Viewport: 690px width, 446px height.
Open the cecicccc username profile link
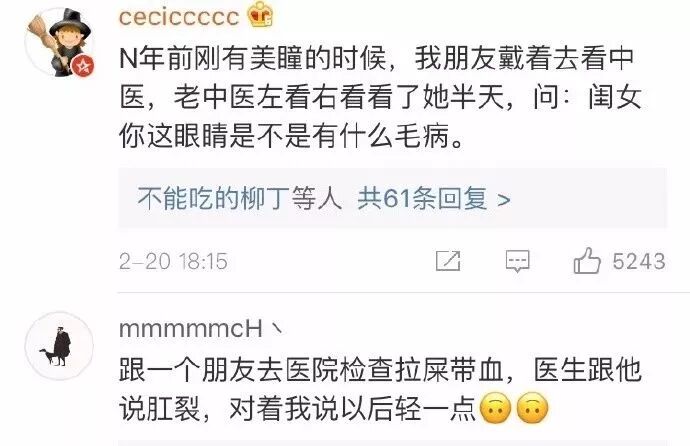(x=179, y=17)
